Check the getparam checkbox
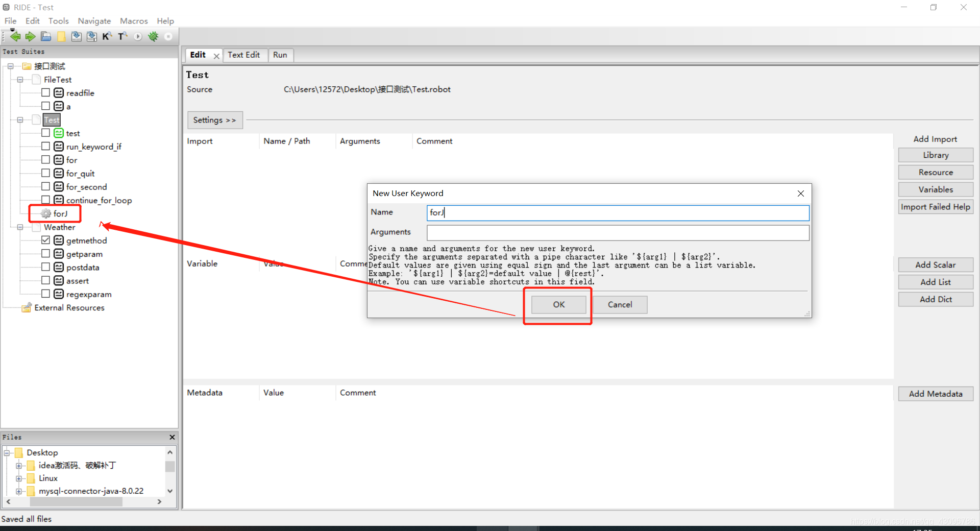The height and width of the screenshot is (531, 980). tap(46, 253)
